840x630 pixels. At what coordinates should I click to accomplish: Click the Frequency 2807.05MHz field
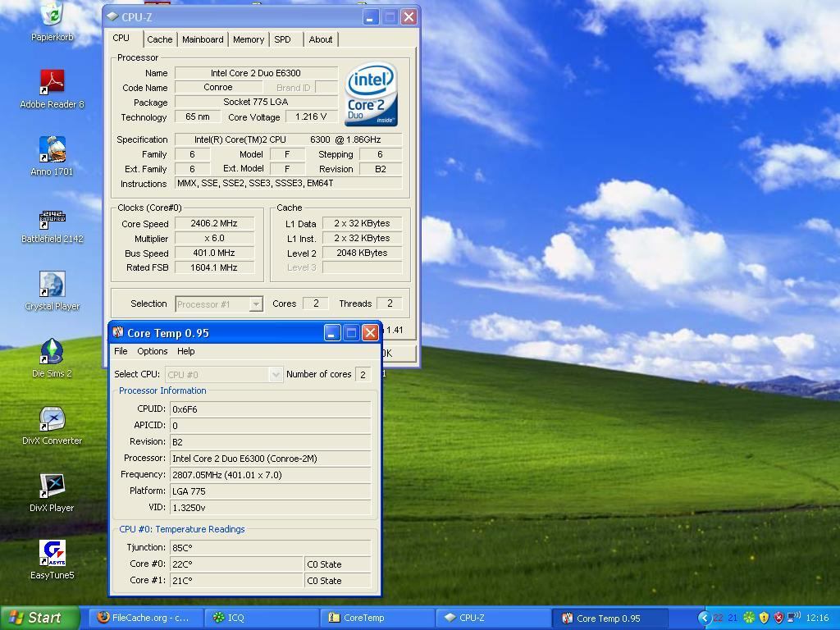click(271, 475)
